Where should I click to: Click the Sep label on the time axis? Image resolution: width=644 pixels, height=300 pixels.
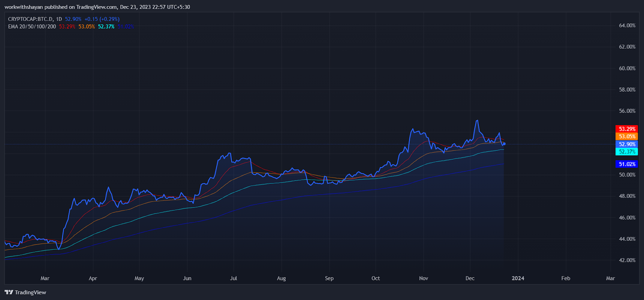pos(329,278)
